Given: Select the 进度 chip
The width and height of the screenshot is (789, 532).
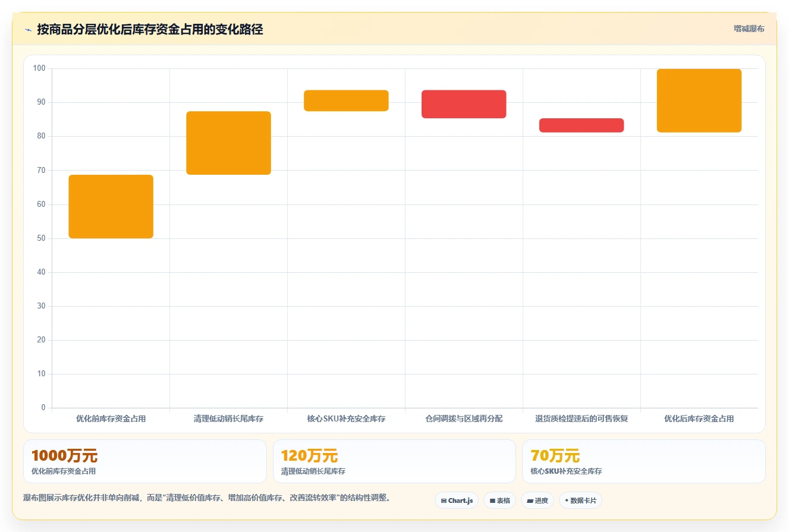Looking at the screenshot, I should pos(537,500).
